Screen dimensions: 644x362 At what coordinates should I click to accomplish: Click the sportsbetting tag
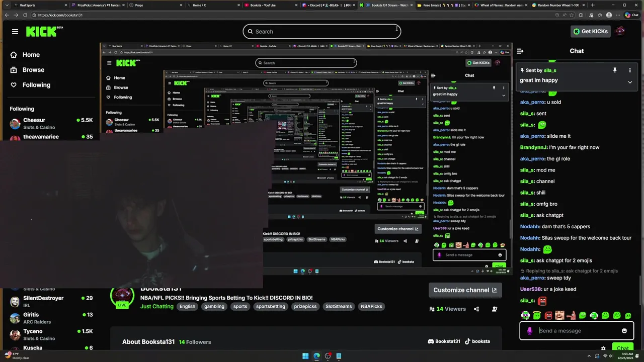tap(271, 306)
